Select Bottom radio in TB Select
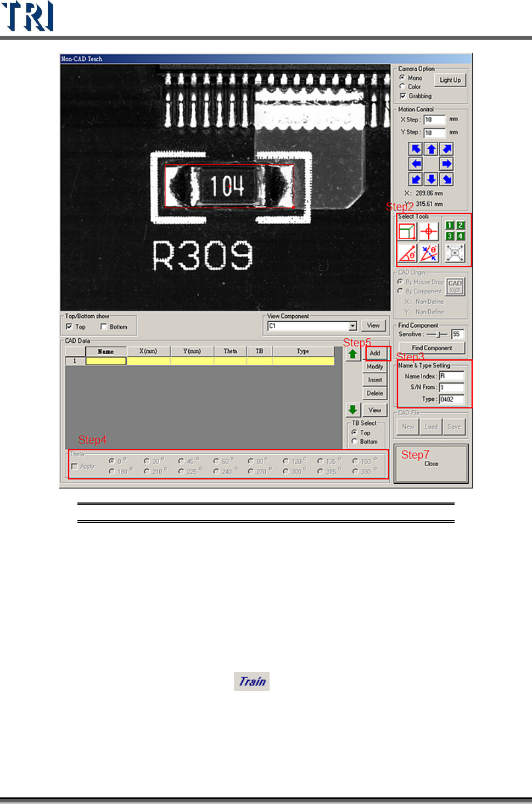This screenshot has width=532, height=804. point(355,442)
